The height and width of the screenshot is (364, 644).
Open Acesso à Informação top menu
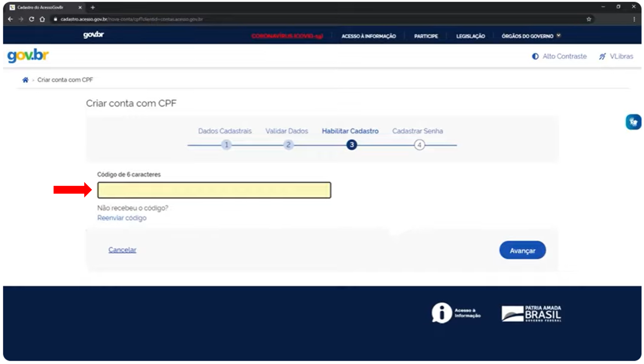[x=368, y=36]
